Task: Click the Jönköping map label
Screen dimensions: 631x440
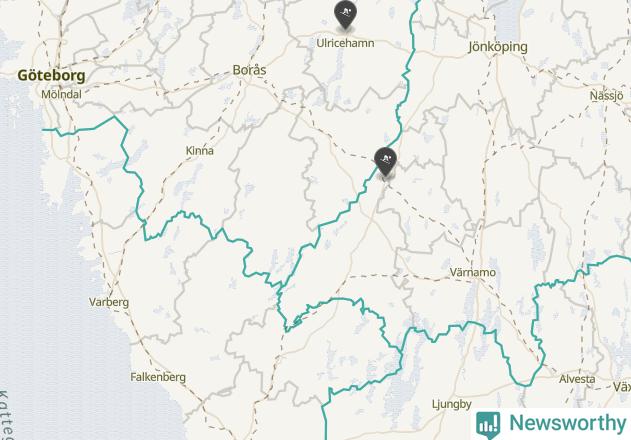Action: click(498, 47)
